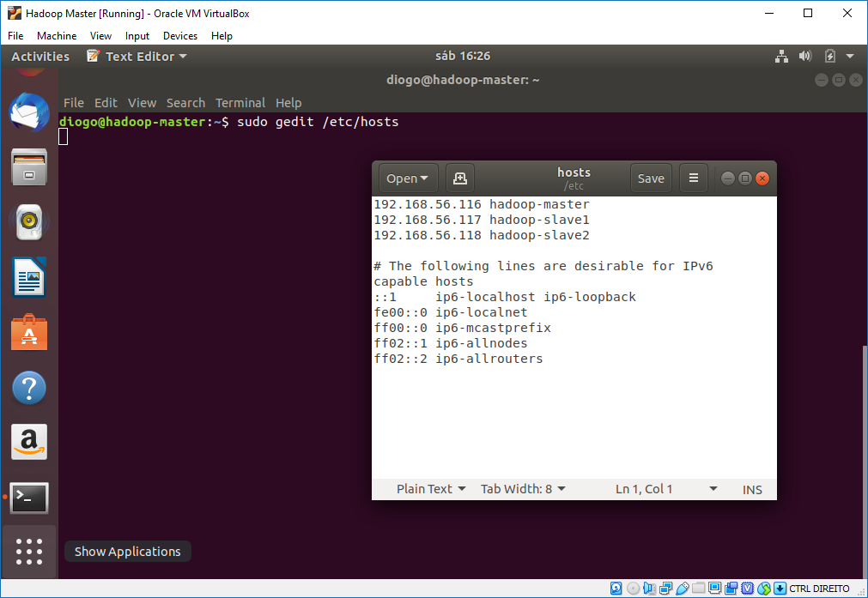
Task: Open the Plain Text syntax dropdown
Action: [429, 488]
